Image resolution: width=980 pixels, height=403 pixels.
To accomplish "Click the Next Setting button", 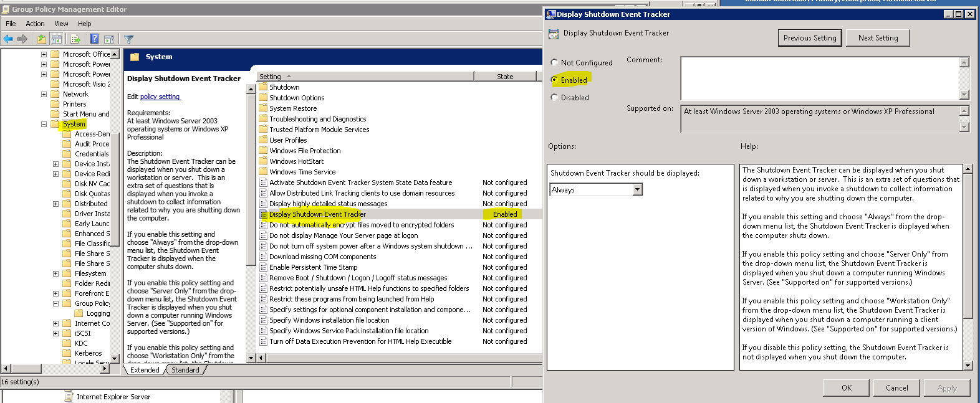I will pos(878,38).
